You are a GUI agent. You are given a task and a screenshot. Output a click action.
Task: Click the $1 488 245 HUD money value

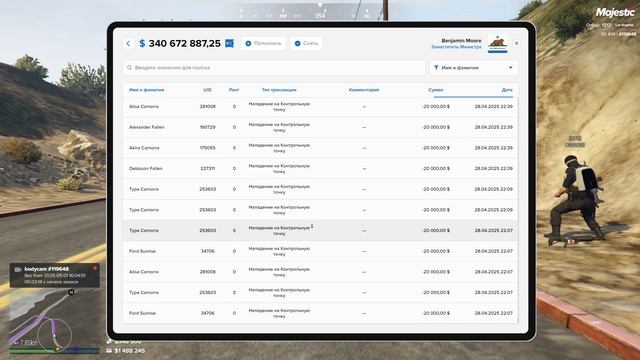tap(129, 351)
